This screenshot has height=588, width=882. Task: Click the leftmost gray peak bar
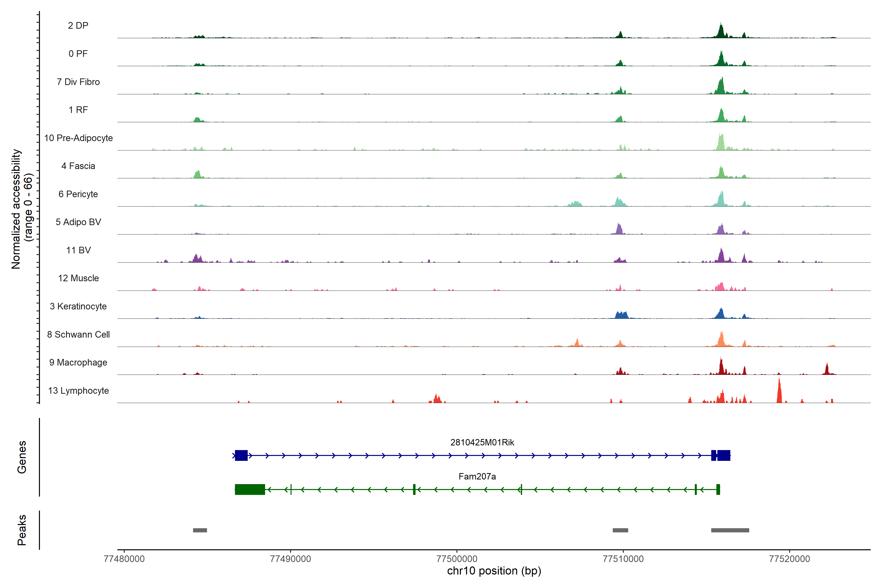click(x=200, y=530)
